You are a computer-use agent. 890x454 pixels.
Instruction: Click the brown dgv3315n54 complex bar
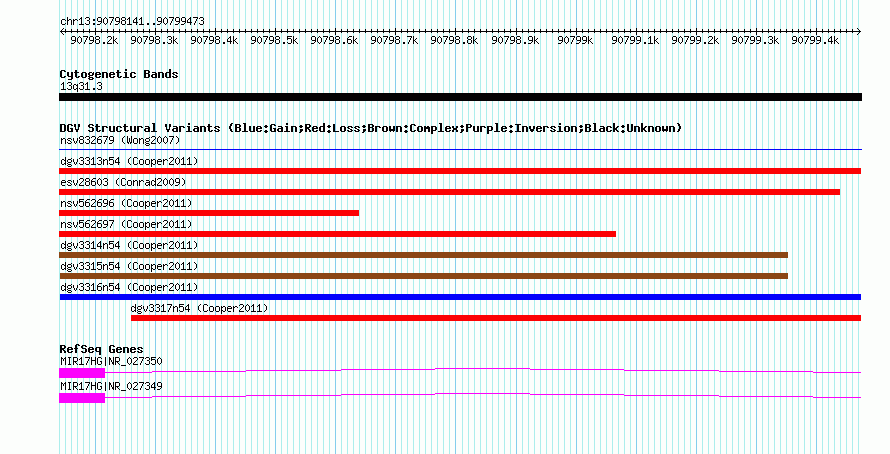click(x=423, y=276)
